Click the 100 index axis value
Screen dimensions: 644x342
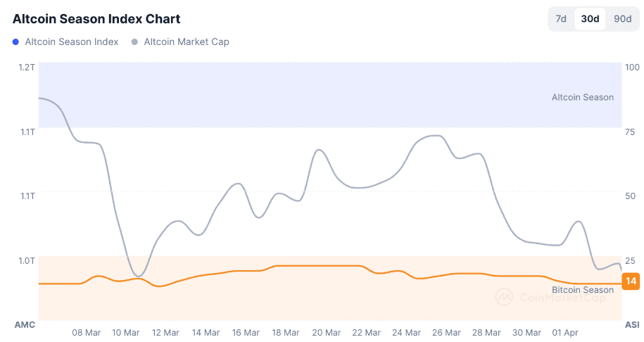631,67
